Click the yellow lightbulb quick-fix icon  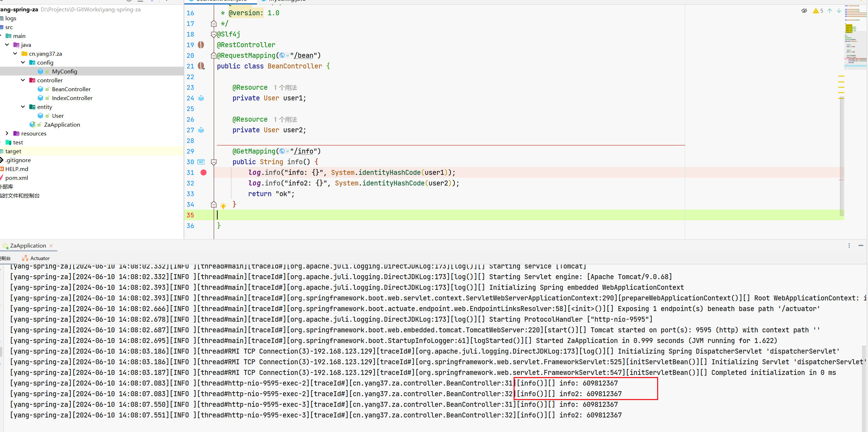[223, 205]
